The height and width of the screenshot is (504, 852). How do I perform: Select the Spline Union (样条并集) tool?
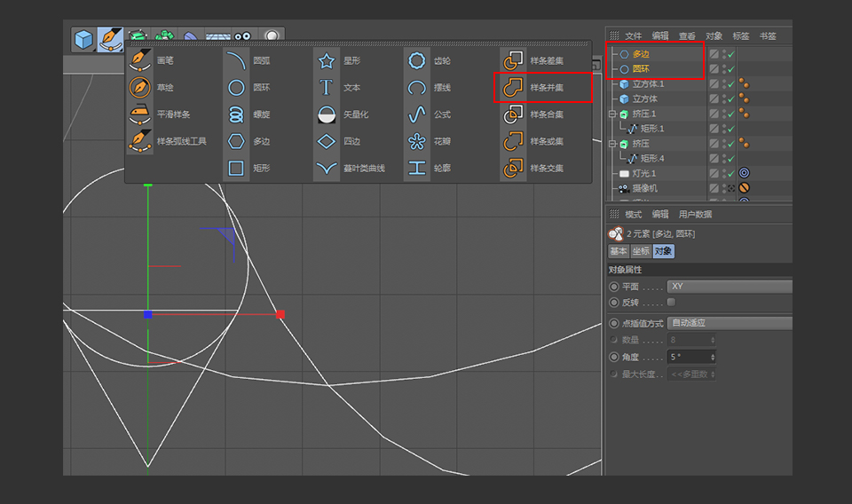(513, 88)
